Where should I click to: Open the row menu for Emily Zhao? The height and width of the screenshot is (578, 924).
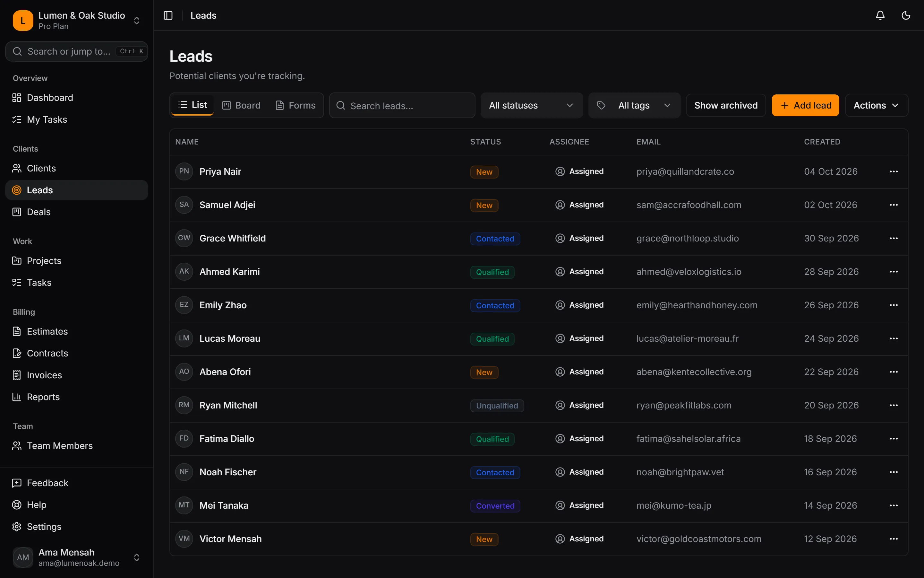894,305
